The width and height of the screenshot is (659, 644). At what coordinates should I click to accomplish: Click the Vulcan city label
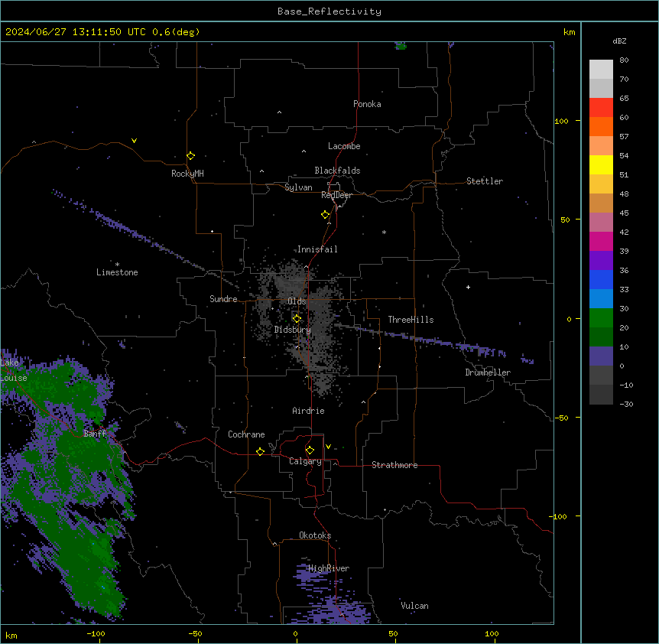point(414,606)
